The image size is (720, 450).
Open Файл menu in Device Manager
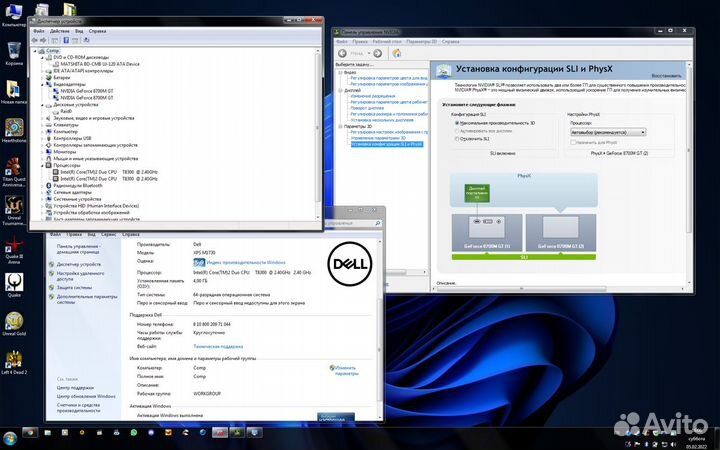coord(39,31)
